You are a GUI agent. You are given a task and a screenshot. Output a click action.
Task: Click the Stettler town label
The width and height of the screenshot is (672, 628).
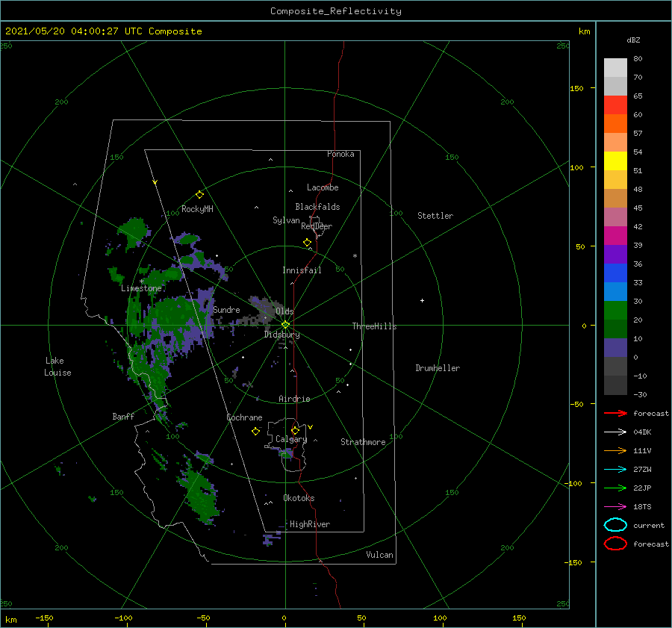(435, 216)
